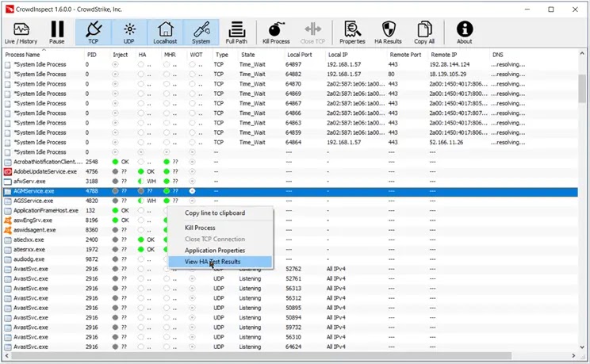This screenshot has height=364, width=590.
Task: Click the atiesrxx.exe process icon
Action: (7, 250)
